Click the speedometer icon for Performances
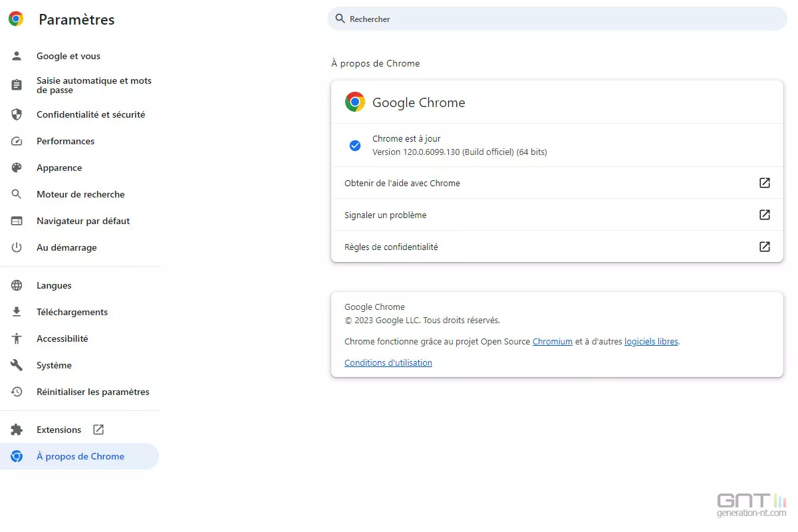 click(x=17, y=141)
